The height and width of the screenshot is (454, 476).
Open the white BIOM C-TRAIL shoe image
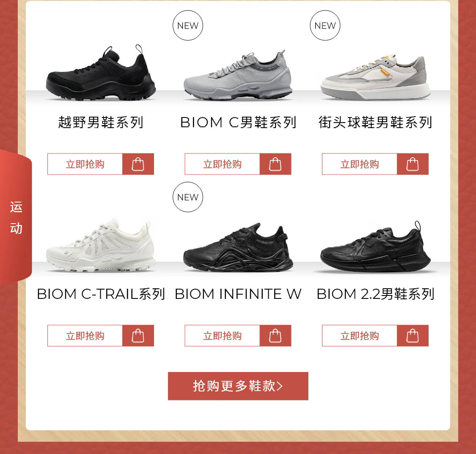point(101,245)
